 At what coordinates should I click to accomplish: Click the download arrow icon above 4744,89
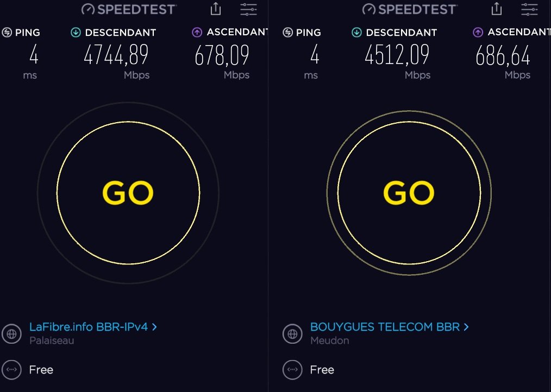pyautogui.click(x=76, y=33)
